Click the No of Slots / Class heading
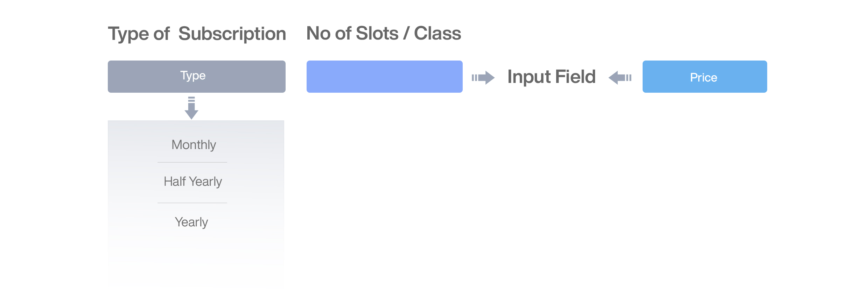The height and width of the screenshot is (289, 868). 384,33
